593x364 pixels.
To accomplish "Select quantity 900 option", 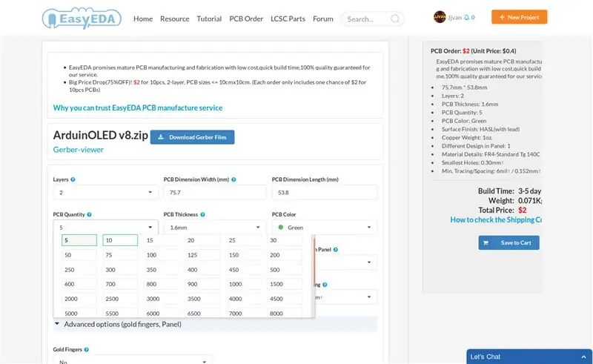I will click(x=202, y=284).
